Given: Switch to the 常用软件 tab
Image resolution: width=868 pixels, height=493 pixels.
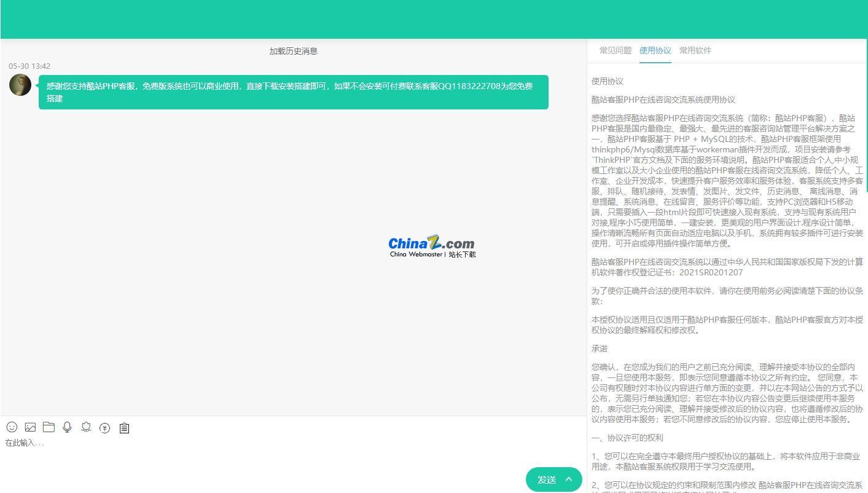Looking at the screenshot, I should [x=695, y=50].
